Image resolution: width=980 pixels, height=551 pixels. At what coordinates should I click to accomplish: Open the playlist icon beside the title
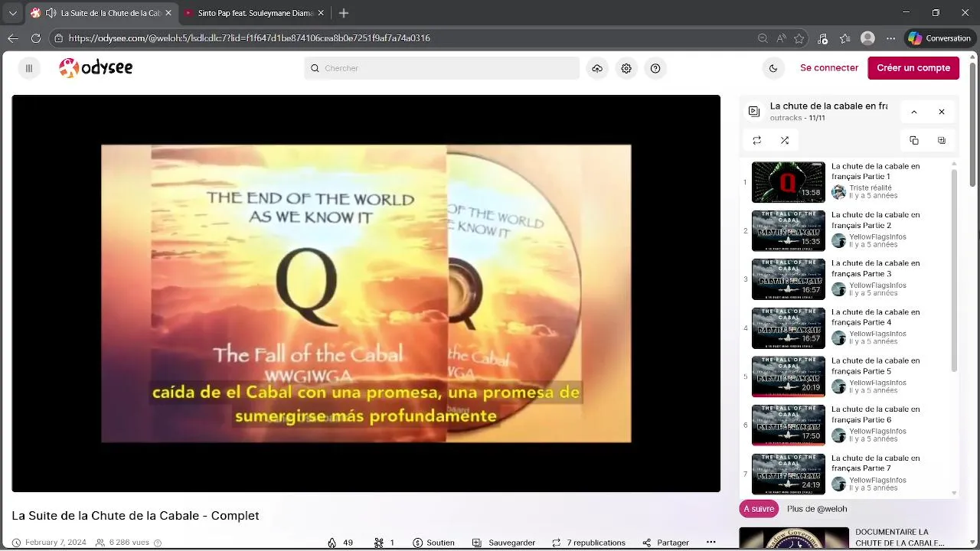click(754, 112)
